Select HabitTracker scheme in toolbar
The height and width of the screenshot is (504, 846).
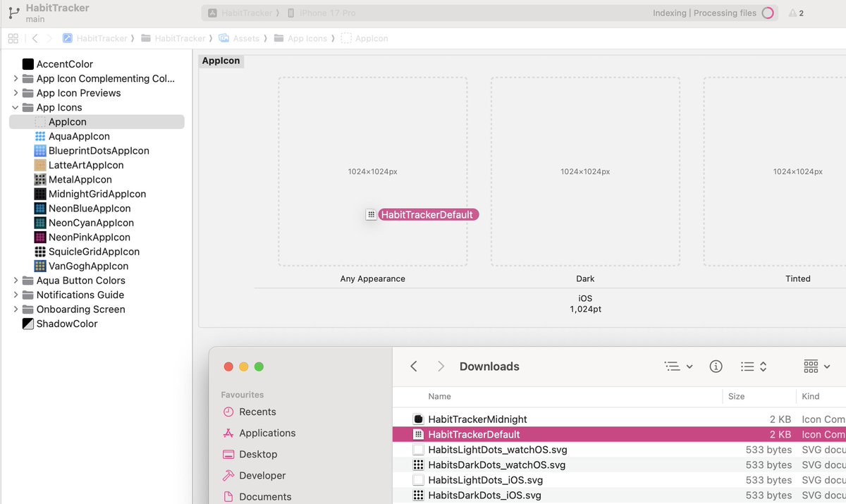(240, 13)
